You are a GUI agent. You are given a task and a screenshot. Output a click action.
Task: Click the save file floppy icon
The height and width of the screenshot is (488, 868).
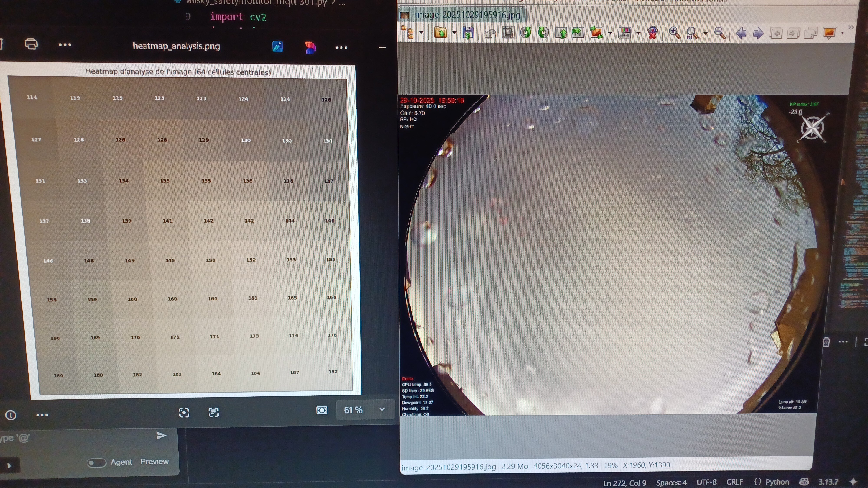tap(468, 33)
